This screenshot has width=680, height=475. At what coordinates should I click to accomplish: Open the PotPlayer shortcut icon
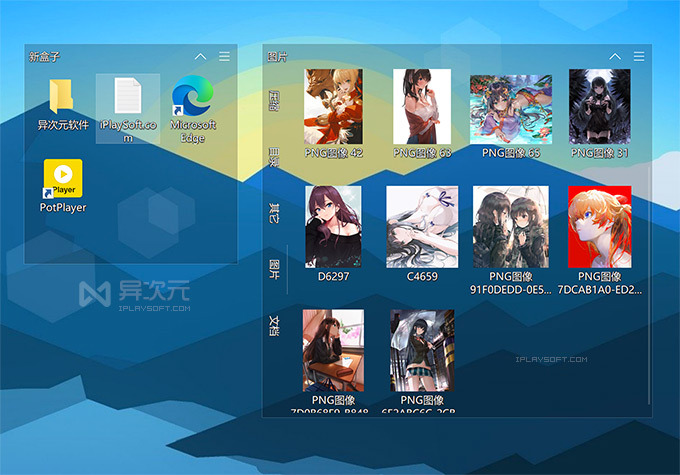click(63, 178)
